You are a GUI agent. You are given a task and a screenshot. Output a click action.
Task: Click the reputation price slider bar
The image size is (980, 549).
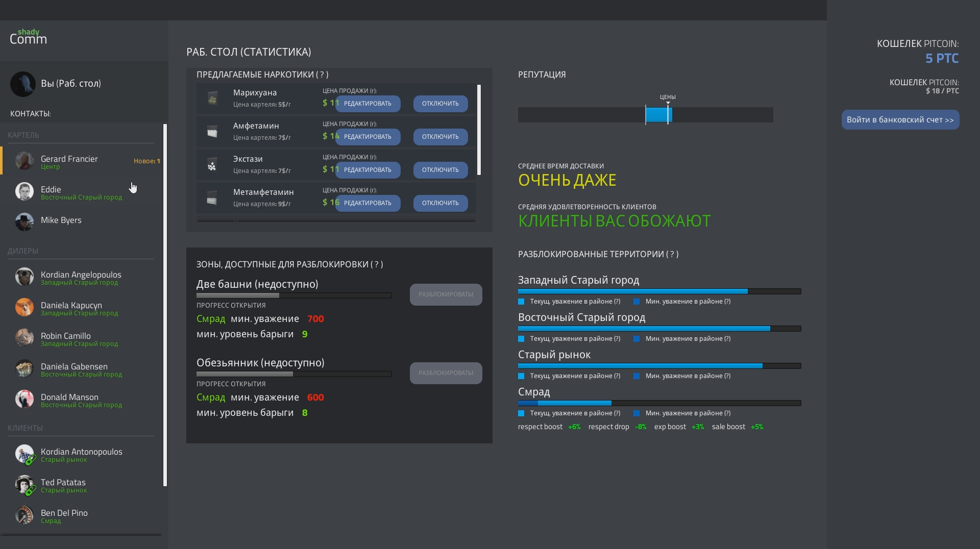pyautogui.click(x=645, y=115)
